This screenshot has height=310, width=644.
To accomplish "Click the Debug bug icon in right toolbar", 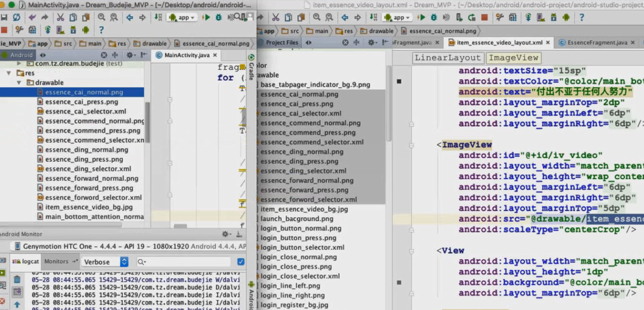I will (x=434, y=18).
